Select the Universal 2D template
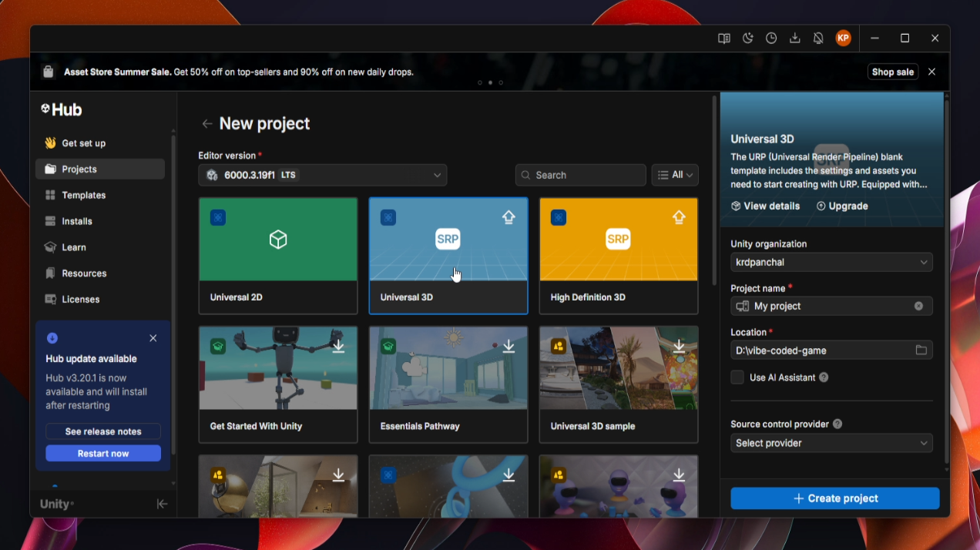Image resolution: width=980 pixels, height=550 pixels. coord(278,256)
